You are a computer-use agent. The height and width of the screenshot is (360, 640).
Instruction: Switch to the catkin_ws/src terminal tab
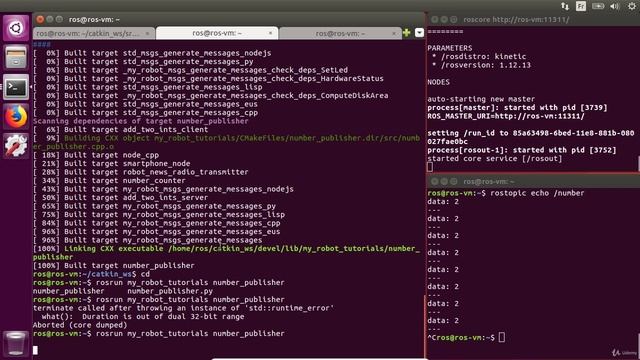93,33
